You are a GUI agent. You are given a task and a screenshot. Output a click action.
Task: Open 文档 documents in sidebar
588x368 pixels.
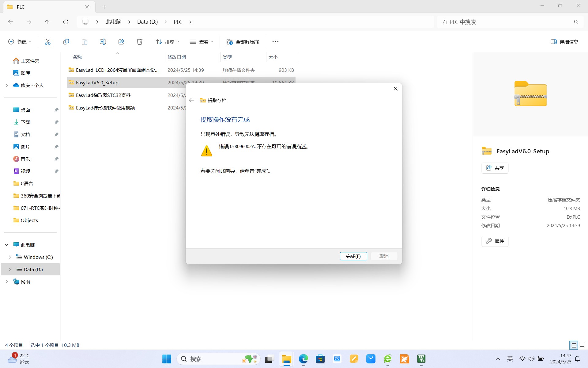click(22, 134)
